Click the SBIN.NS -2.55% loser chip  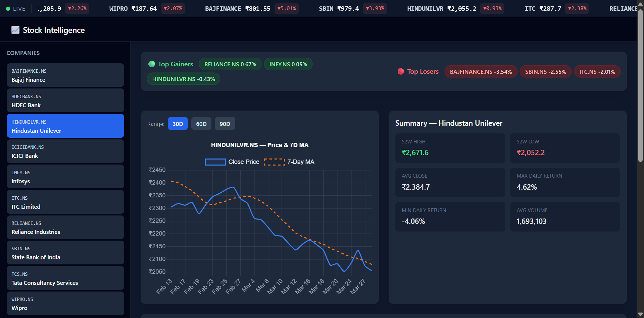(x=546, y=72)
